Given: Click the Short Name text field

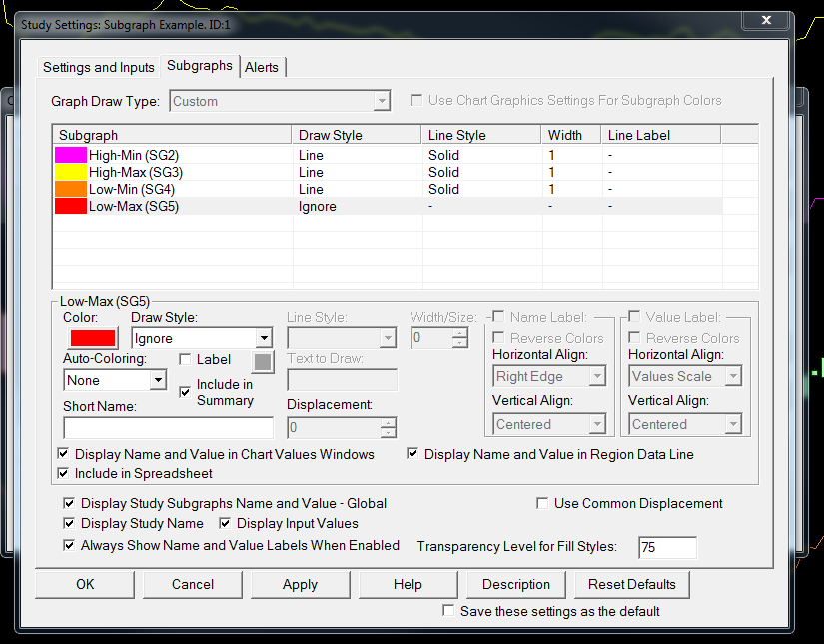Looking at the screenshot, I should (168, 428).
